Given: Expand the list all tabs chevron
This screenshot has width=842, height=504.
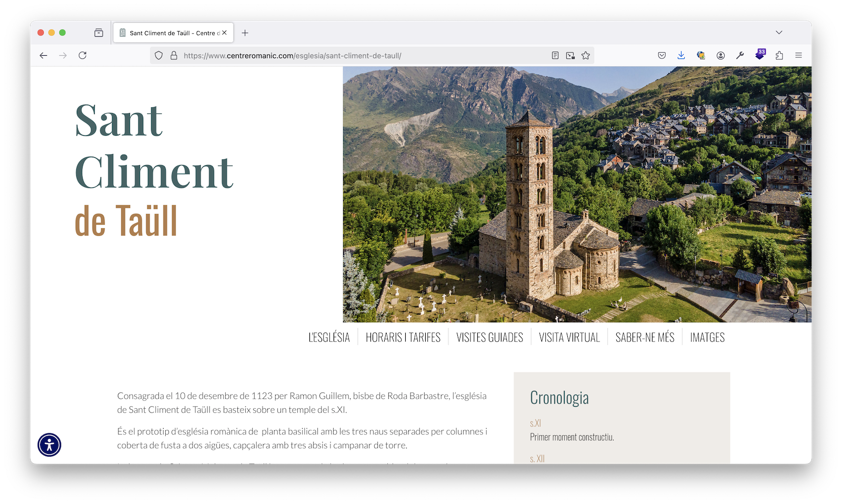Looking at the screenshot, I should pos(779,33).
